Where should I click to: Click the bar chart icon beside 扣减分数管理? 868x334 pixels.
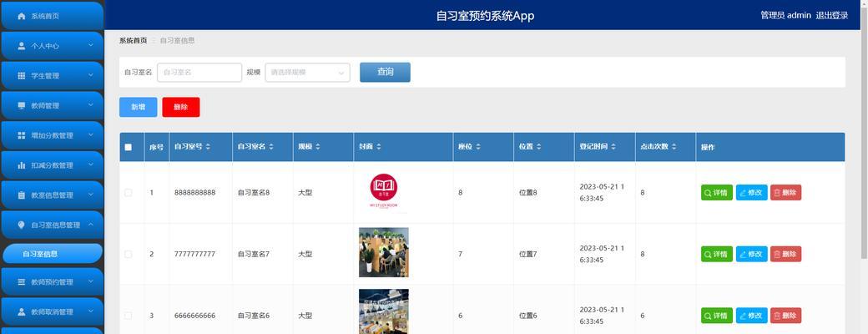[x=22, y=165]
